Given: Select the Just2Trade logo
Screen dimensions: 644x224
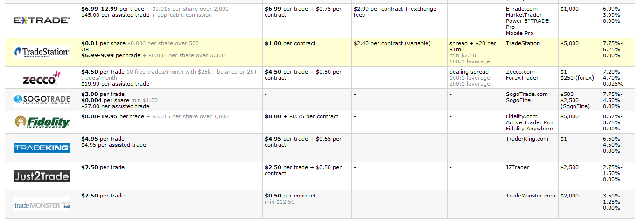Looking at the screenshot, I should click(42, 176).
